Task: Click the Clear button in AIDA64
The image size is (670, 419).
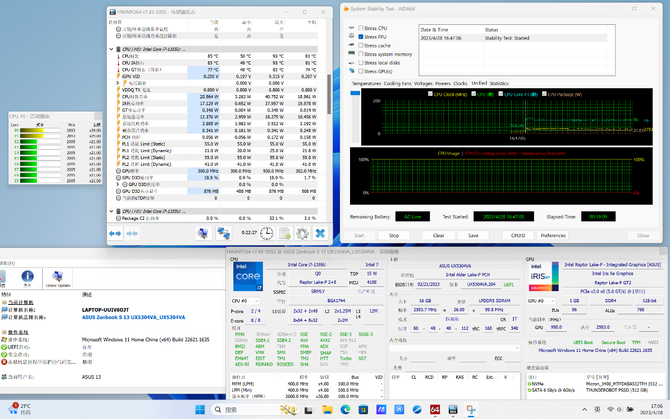Action: 438,235
